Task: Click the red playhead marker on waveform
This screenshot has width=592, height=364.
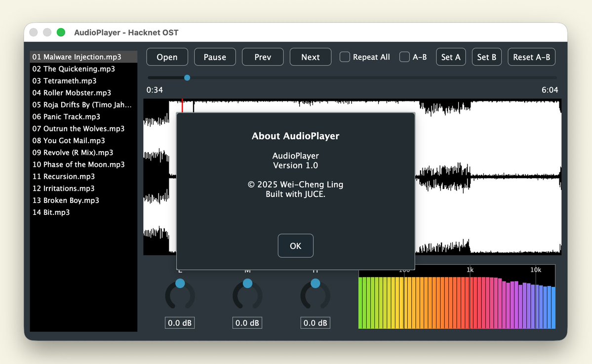Action: click(x=182, y=105)
